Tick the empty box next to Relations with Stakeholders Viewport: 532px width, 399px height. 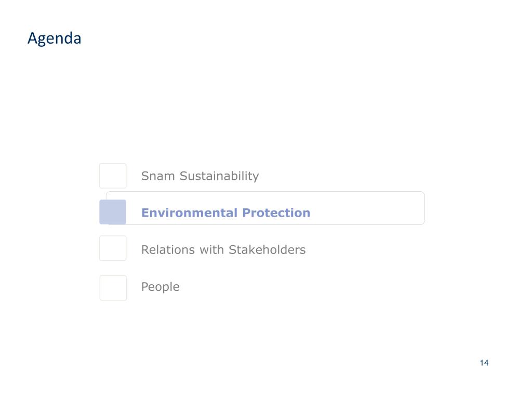click(x=113, y=248)
